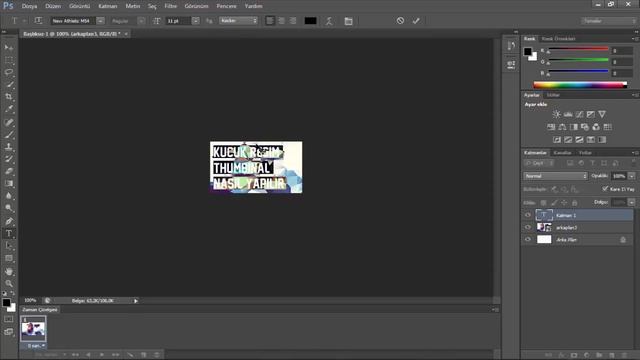Play the timeline animation

102,355
